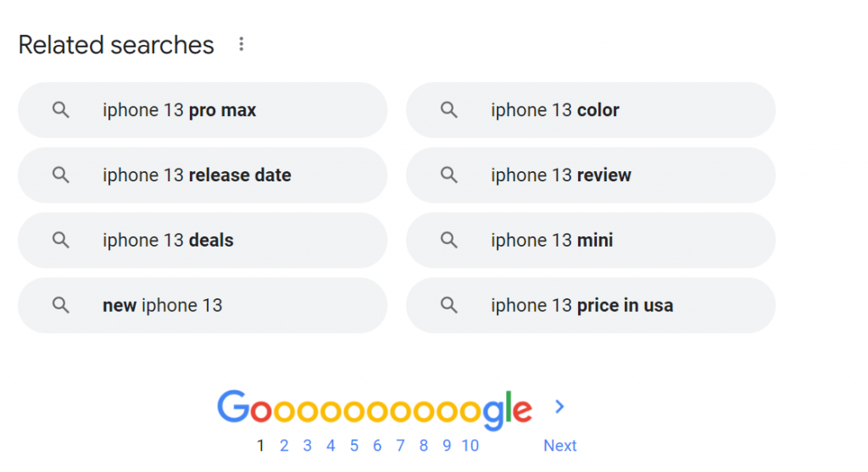Click magnifier icon beside new iphone 13
868x472 pixels.
click(61, 305)
